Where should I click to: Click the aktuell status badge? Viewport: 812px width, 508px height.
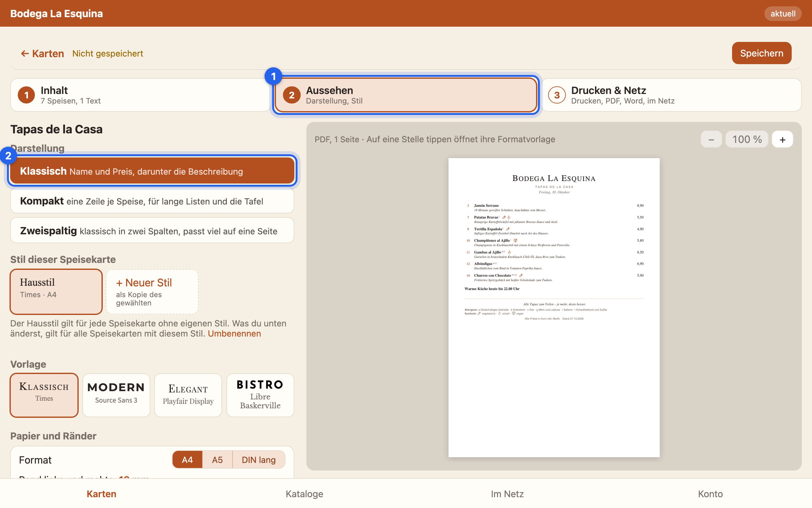tap(783, 13)
